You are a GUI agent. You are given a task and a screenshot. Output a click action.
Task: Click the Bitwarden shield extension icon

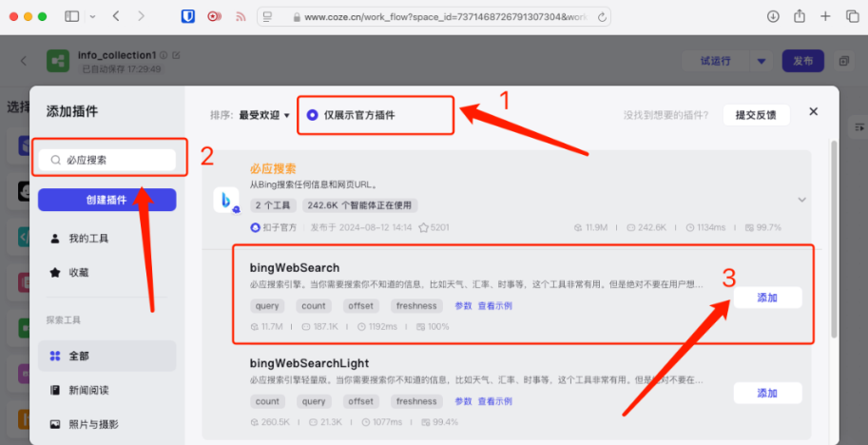[x=188, y=16]
